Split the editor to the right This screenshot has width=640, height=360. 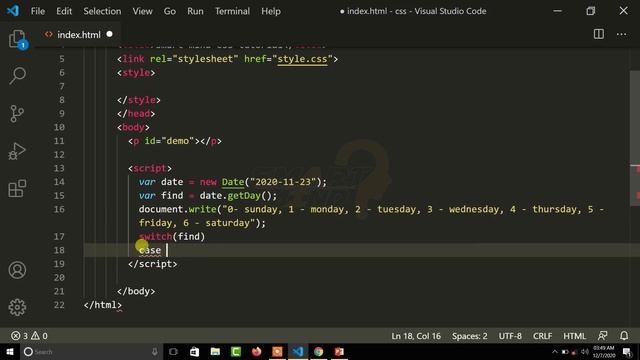coord(598,34)
